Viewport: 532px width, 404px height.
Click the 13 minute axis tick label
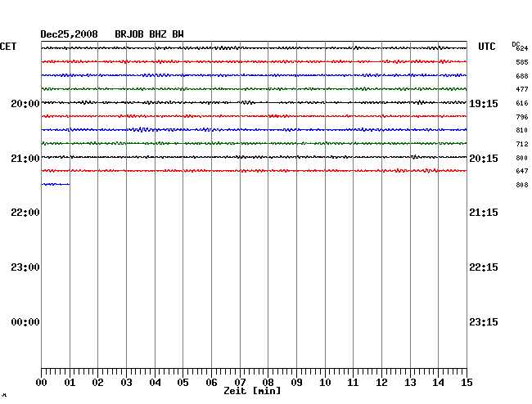(x=410, y=383)
